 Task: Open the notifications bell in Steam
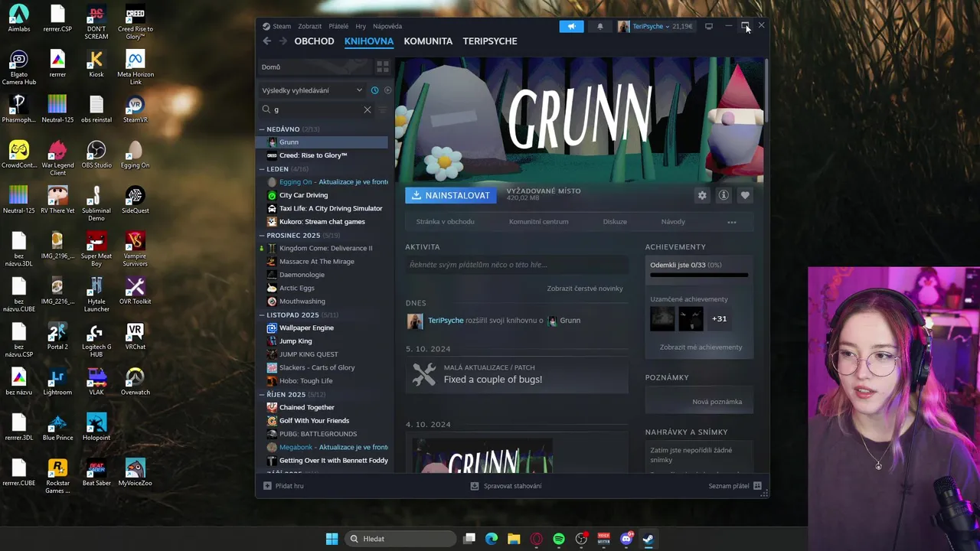(600, 26)
